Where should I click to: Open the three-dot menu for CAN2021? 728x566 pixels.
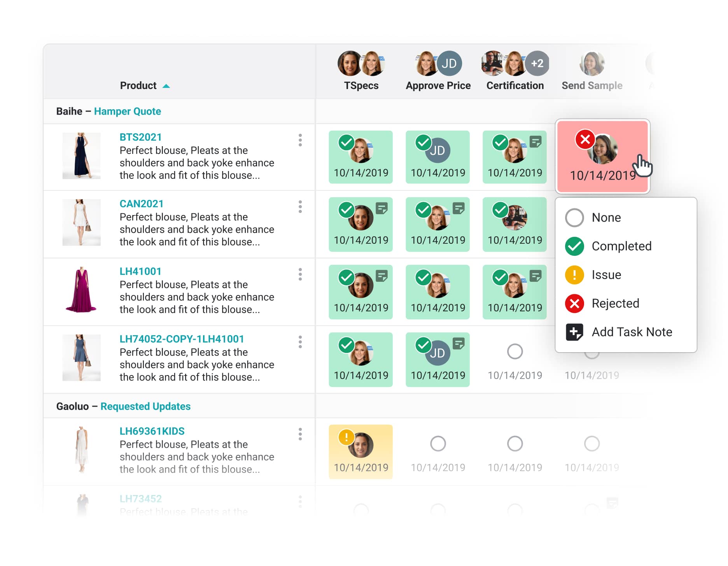[300, 206]
